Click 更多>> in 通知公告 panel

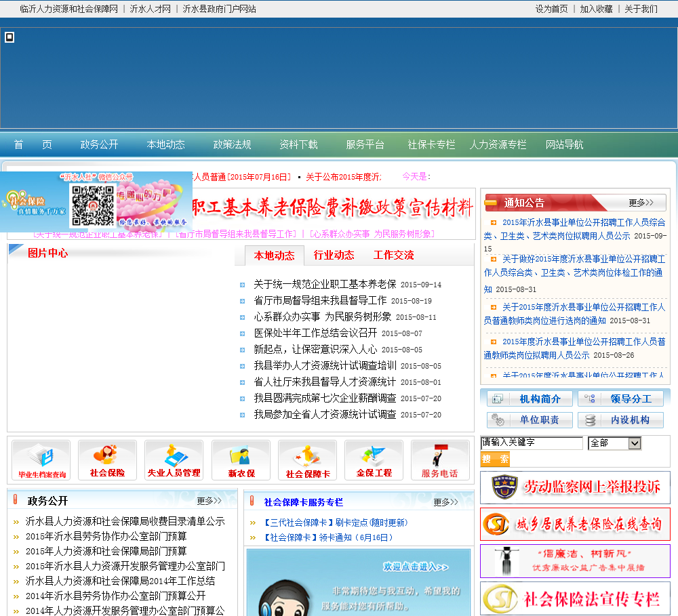click(x=641, y=203)
